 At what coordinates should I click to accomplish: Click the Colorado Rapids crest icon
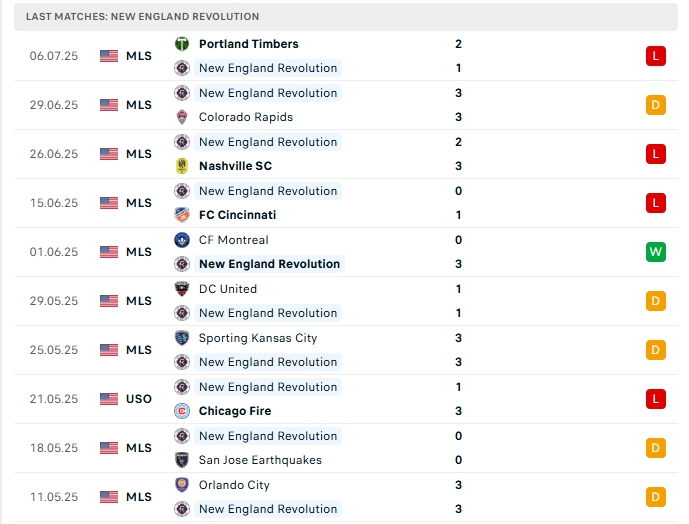click(x=182, y=117)
